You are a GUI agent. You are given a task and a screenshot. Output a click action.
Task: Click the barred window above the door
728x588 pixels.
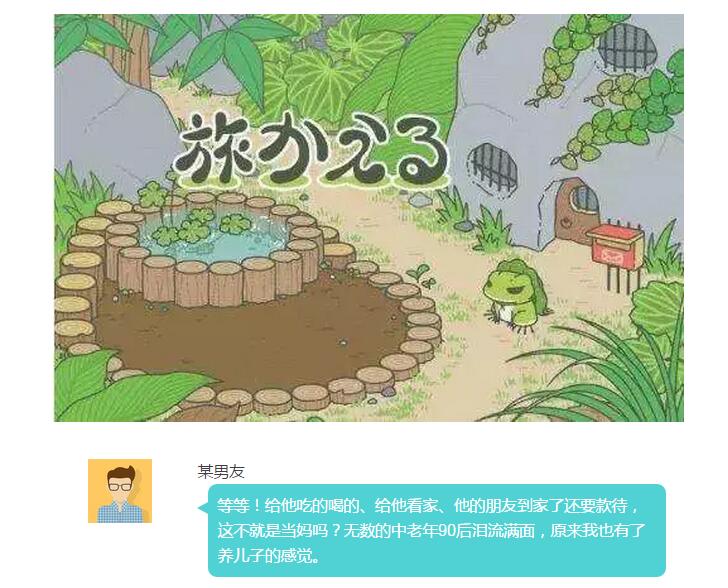coord(494,167)
